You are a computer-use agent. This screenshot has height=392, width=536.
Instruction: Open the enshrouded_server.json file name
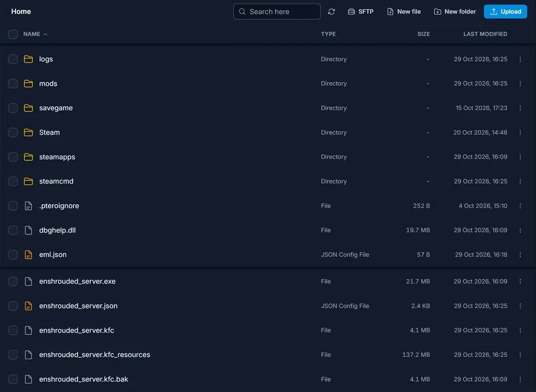tap(78, 306)
